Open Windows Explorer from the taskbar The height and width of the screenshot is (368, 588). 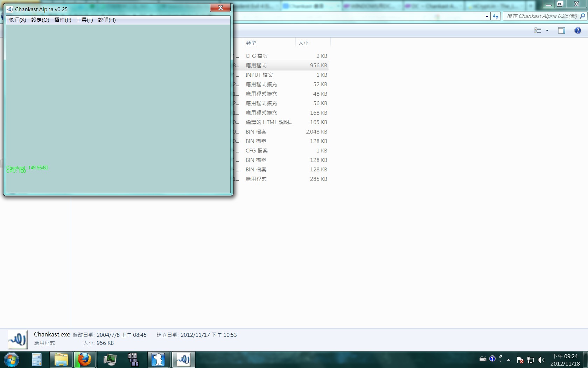point(61,360)
